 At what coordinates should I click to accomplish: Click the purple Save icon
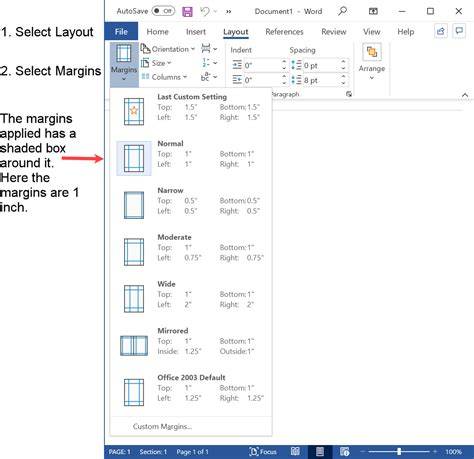click(187, 12)
